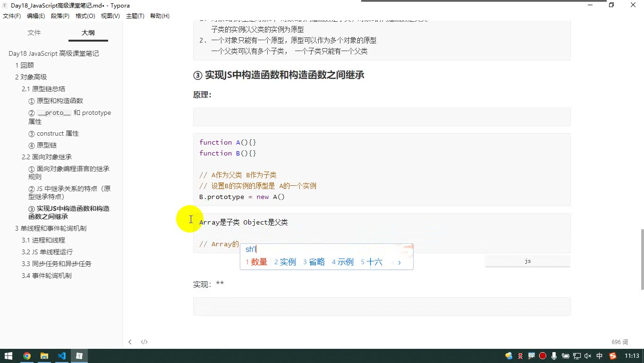Open the 帮助(H) menu
644x363 pixels.
pyautogui.click(x=160, y=16)
